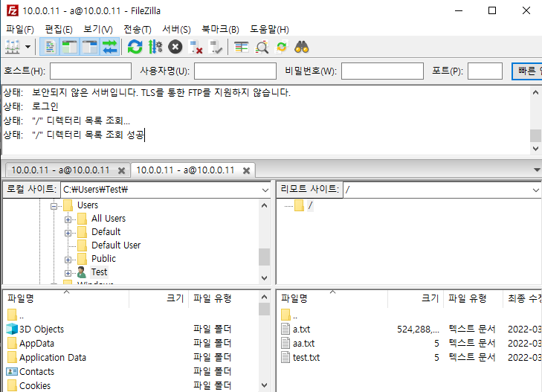Focus the 사용자명(U) input field

pyautogui.click(x=235, y=71)
